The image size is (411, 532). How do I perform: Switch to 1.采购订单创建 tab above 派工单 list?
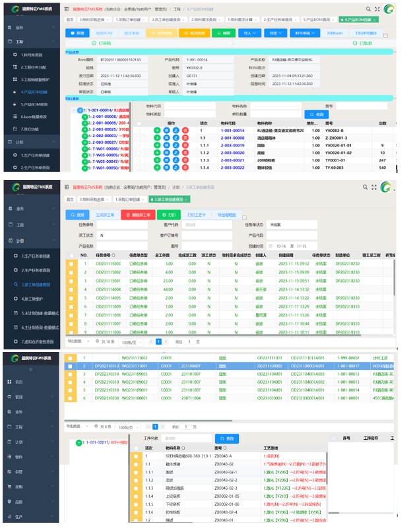click(129, 198)
